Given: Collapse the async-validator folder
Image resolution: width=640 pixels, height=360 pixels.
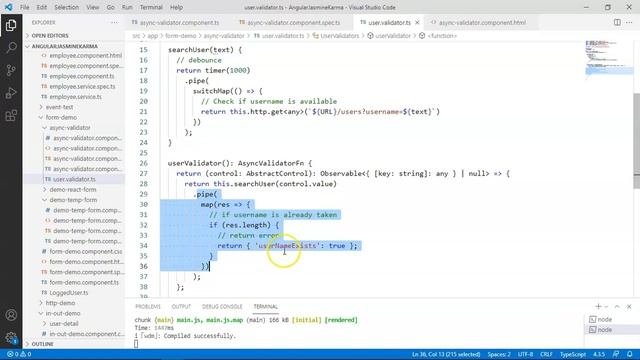Looking at the screenshot, I should click(70, 128).
